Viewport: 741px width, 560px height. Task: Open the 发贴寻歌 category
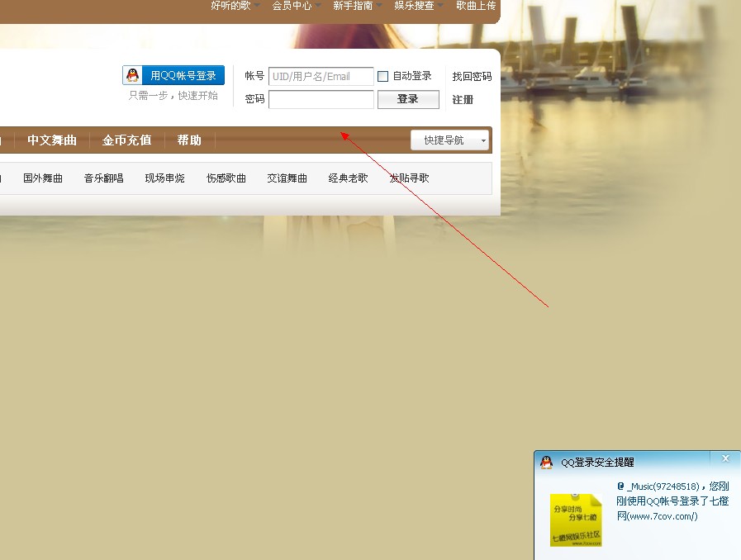[409, 178]
